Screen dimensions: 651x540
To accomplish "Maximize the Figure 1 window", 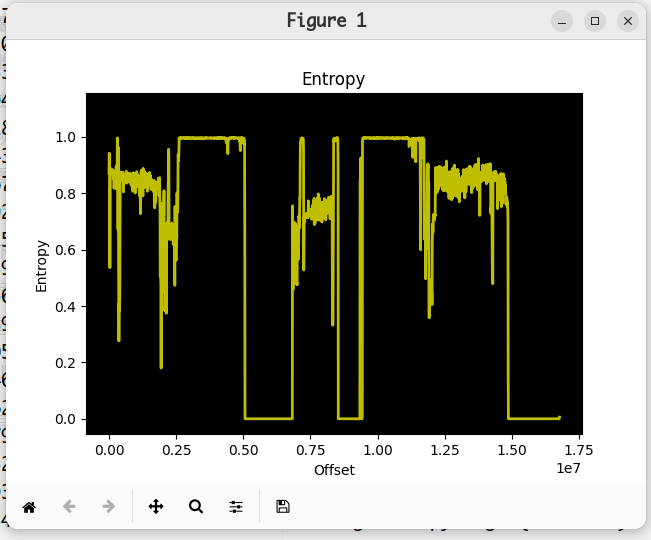I will point(595,21).
